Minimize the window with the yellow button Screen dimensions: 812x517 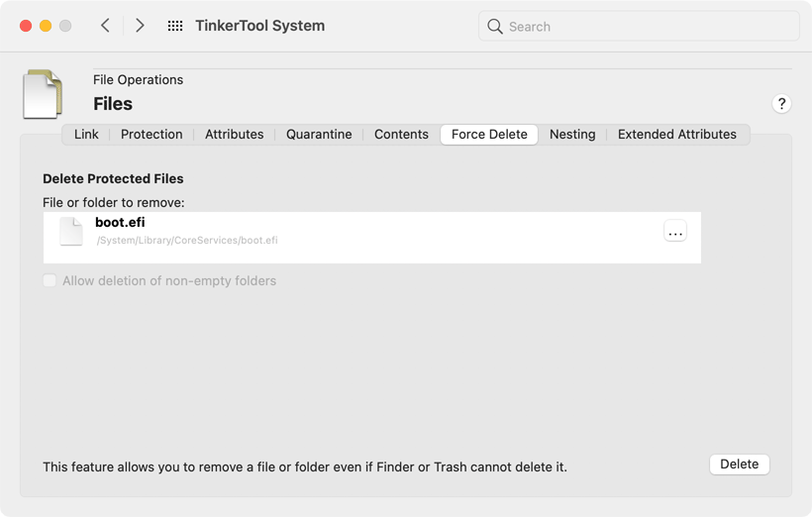pos(46,26)
